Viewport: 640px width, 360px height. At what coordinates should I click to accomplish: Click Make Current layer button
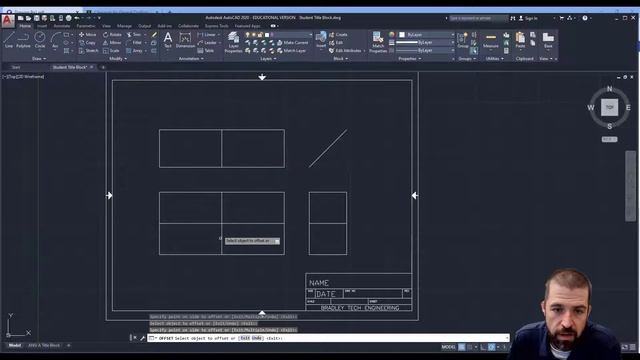[x=292, y=42]
